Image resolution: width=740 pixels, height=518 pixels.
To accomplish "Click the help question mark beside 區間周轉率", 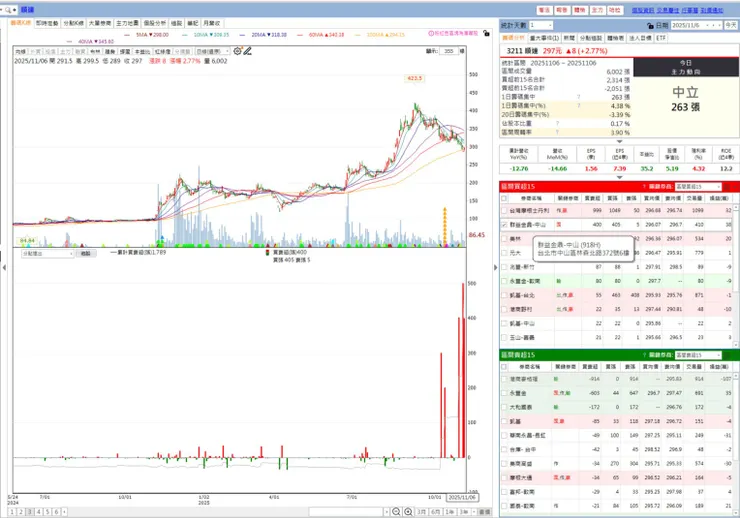I will [557, 133].
